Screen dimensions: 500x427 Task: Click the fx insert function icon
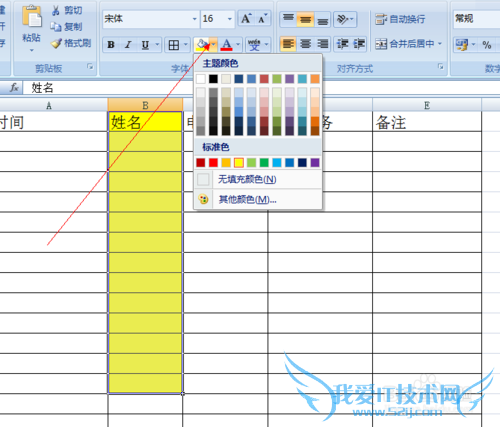coord(14,88)
